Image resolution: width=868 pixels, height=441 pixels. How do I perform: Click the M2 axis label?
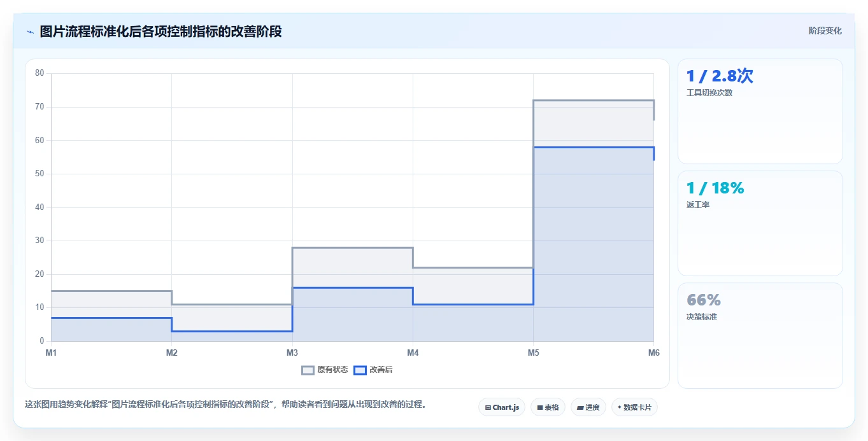click(171, 352)
